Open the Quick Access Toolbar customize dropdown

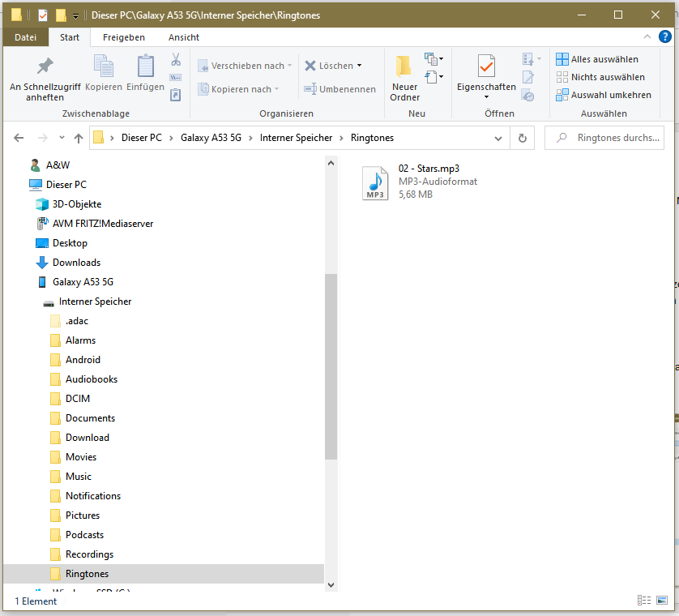76,16
